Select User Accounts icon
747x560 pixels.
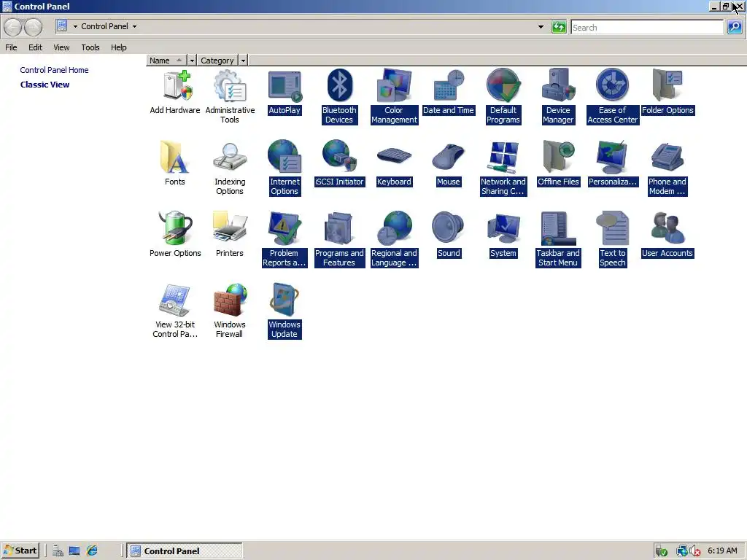point(667,235)
